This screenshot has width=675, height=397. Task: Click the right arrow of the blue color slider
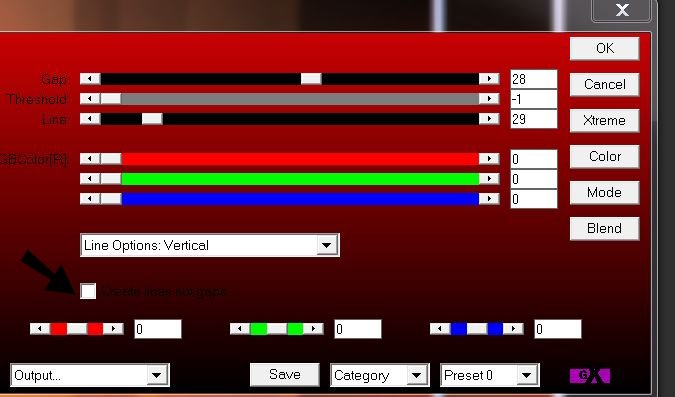click(489, 198)
